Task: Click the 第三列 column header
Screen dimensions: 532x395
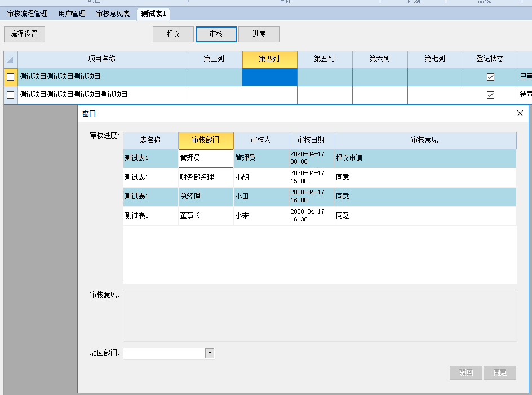Action: (x=214, y=59)
